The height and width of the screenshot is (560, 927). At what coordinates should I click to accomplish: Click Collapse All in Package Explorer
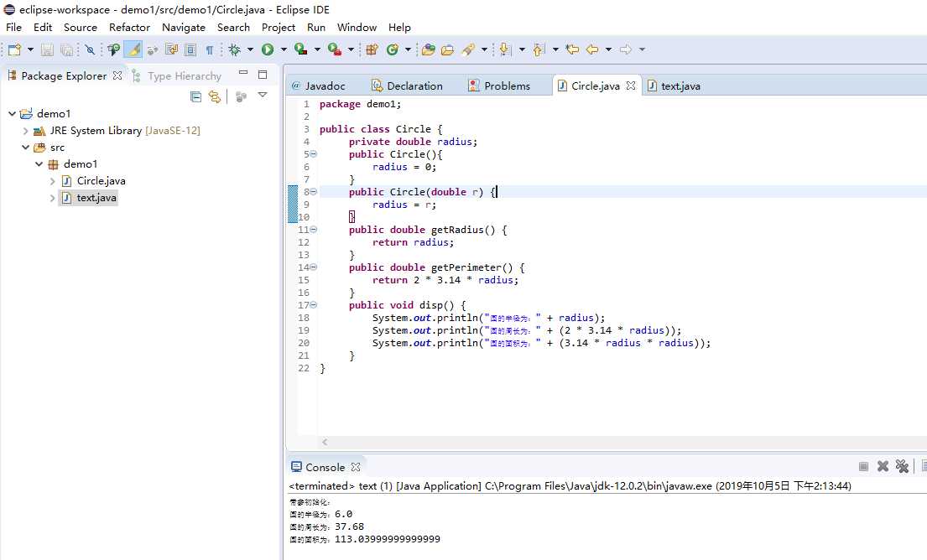pos(195,96)
